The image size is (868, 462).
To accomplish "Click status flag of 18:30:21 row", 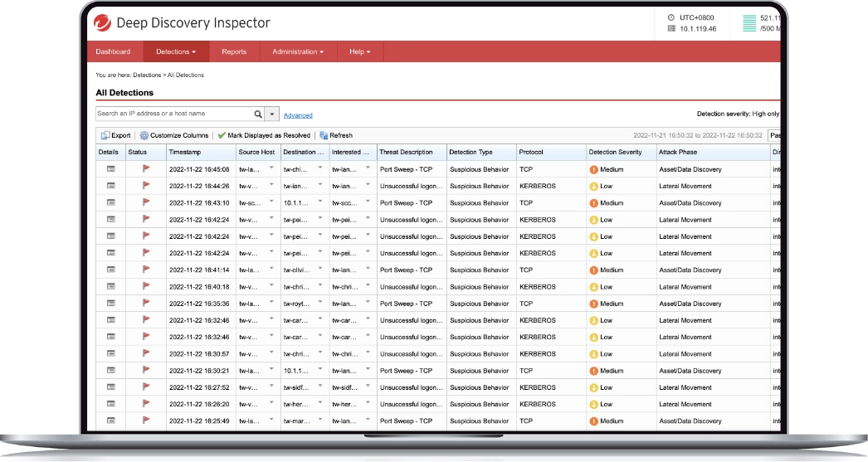I will pos(145,370).
